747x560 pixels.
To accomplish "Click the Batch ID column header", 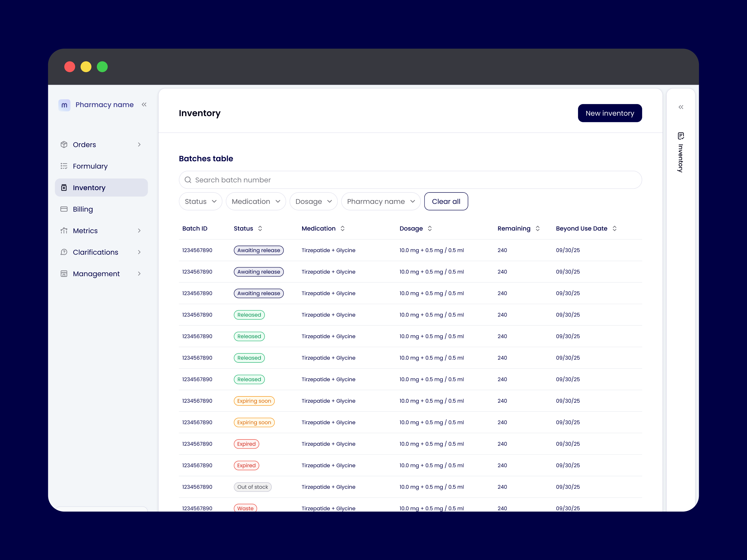I will click(x=195, y=229).
